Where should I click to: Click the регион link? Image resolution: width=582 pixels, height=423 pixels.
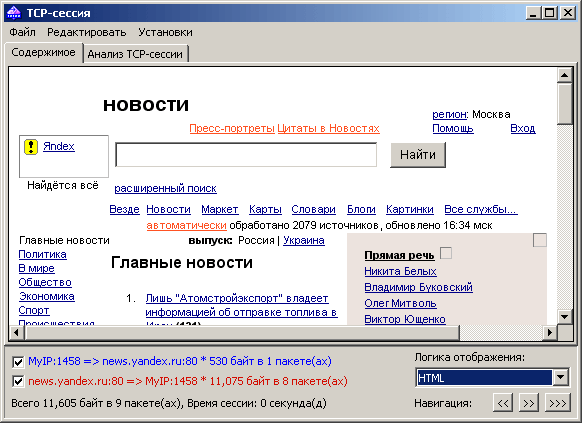(449, 114)
